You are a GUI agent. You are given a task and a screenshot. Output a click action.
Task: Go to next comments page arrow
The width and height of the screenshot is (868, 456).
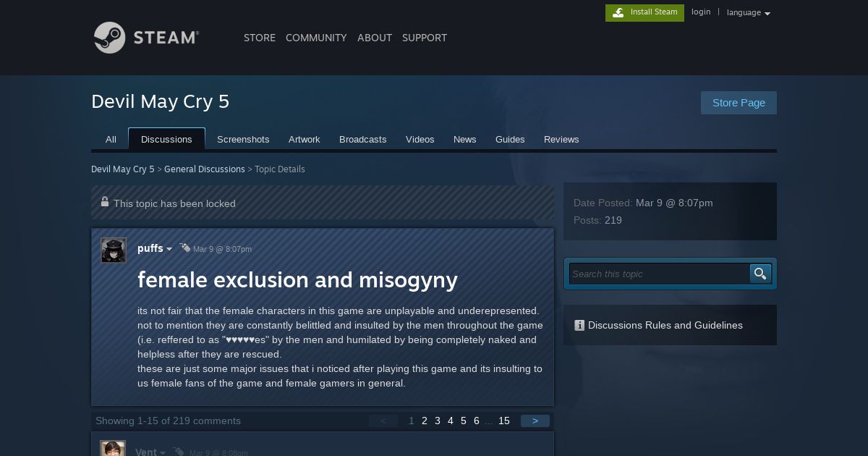click(535, 421)
